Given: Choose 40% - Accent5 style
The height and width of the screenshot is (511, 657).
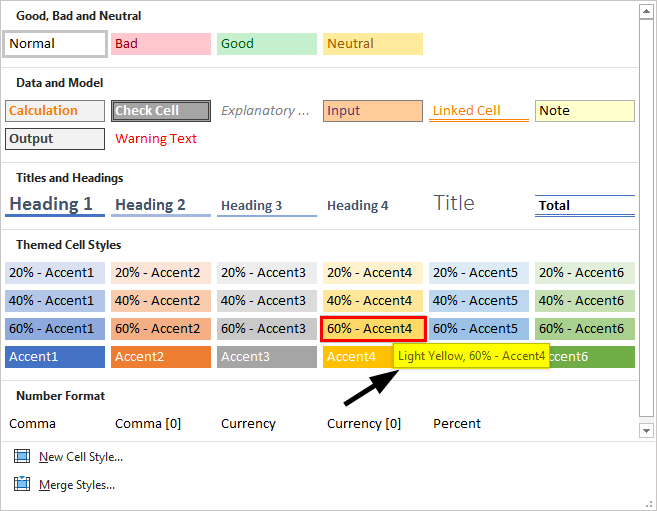Looking at the screenshot, I should pyautogui.click(x=479, y=301).
